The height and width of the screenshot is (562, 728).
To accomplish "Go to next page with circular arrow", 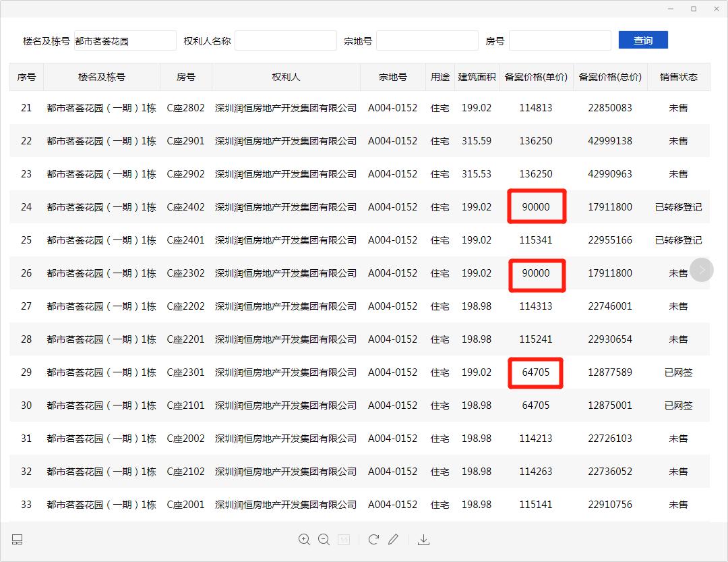I will pos(702,269).
